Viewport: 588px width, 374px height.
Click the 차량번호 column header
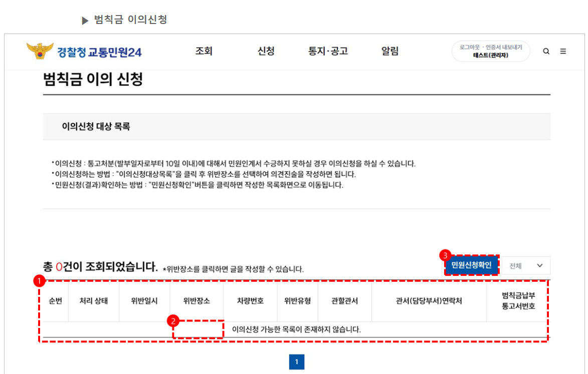coord(250,301)
